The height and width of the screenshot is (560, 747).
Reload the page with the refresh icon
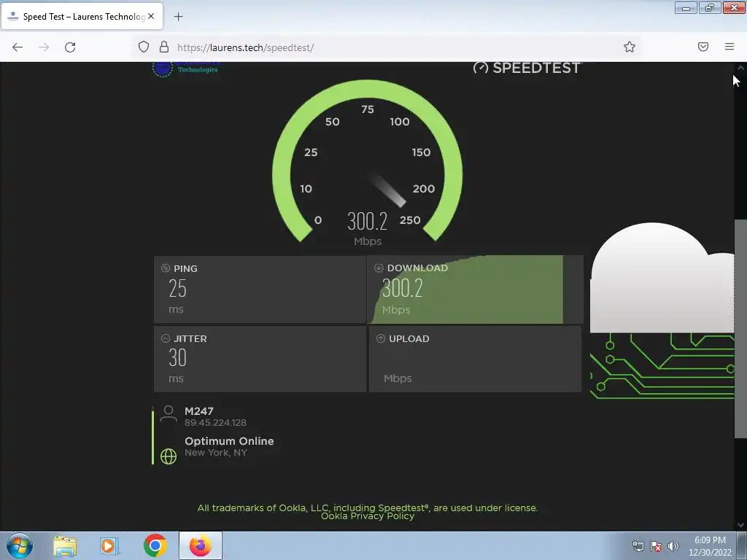(70, 47)
